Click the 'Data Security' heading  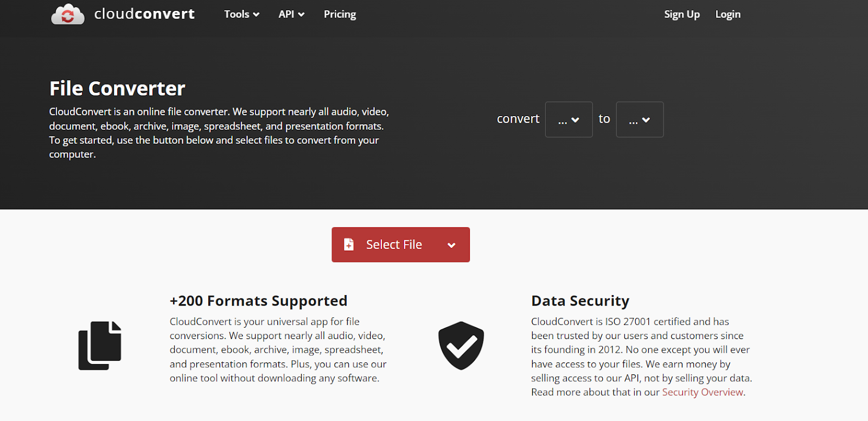[x=580, y=301]
